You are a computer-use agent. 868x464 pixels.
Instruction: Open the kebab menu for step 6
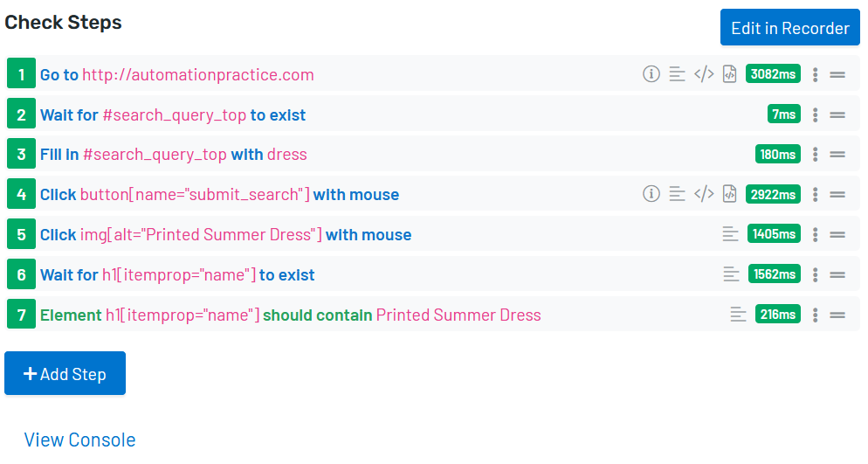tap(815, 274)
